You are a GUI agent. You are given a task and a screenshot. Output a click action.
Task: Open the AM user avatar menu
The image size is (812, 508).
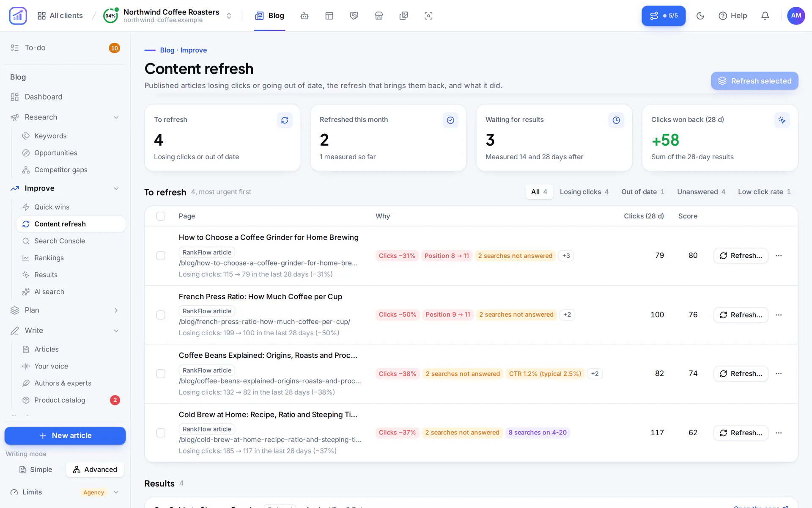(x=796, y=16)
